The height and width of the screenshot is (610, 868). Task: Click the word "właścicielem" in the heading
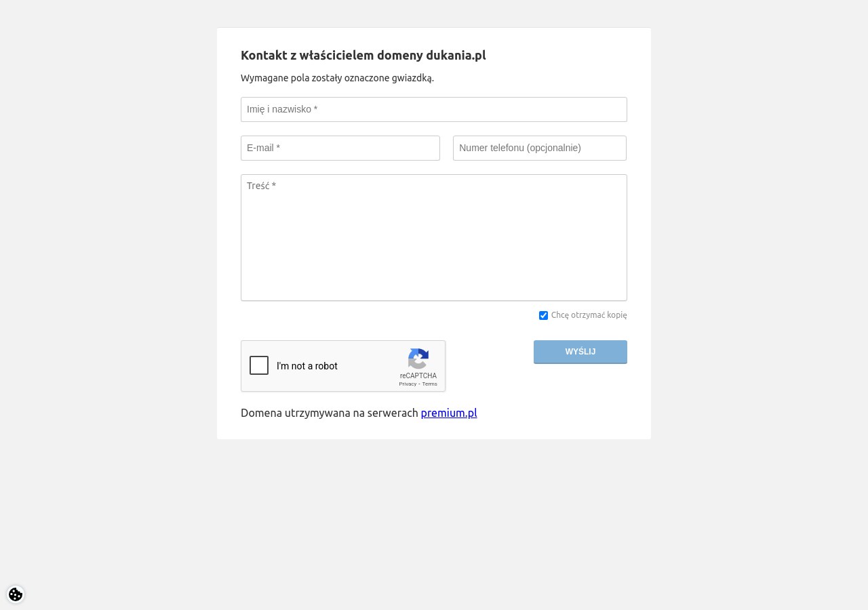(x=336, y=56)
